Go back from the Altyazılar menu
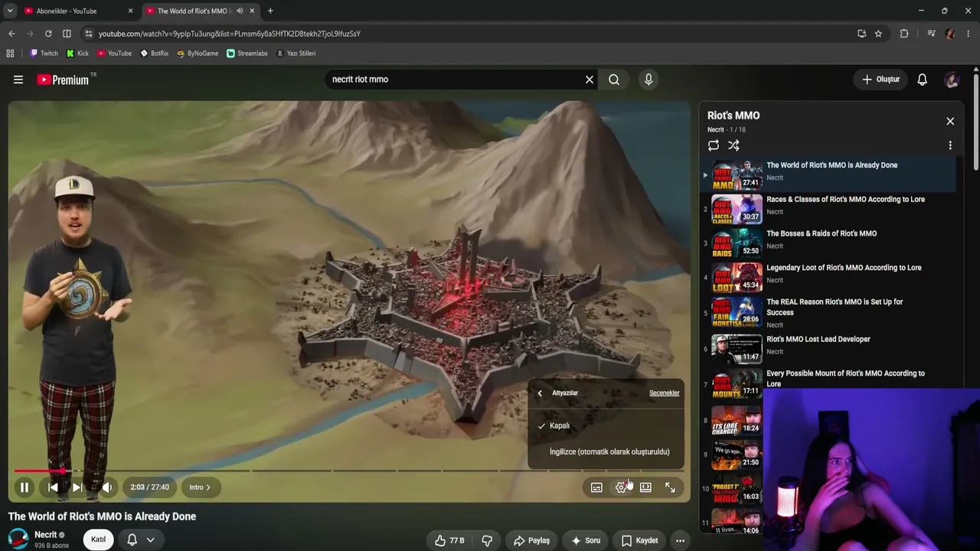This screenshot has width=980, height=551. (x=540, y=393)
